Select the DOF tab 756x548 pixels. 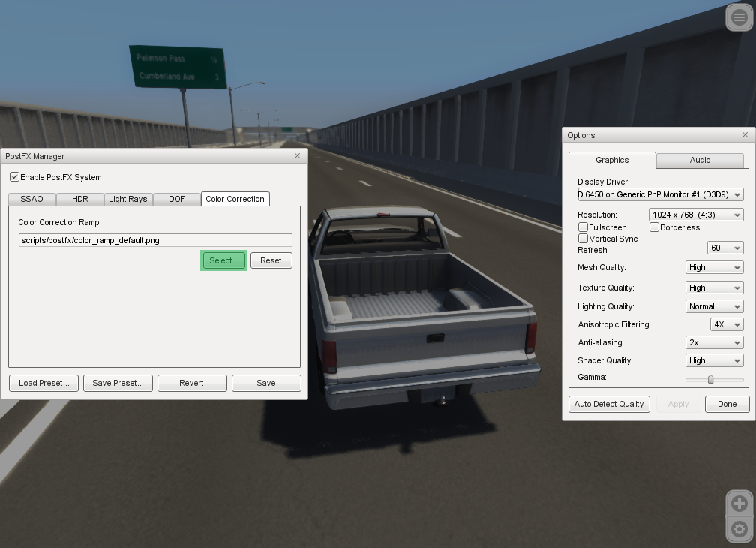pyautogui.click(x=176, y=199)
